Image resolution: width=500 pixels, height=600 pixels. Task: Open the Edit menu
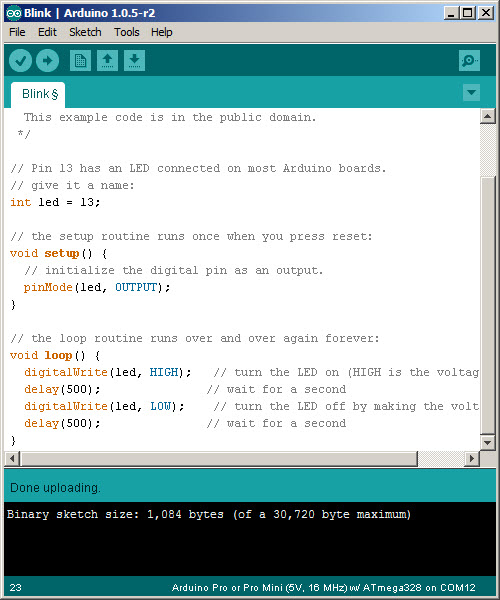(x=47, y=32)
